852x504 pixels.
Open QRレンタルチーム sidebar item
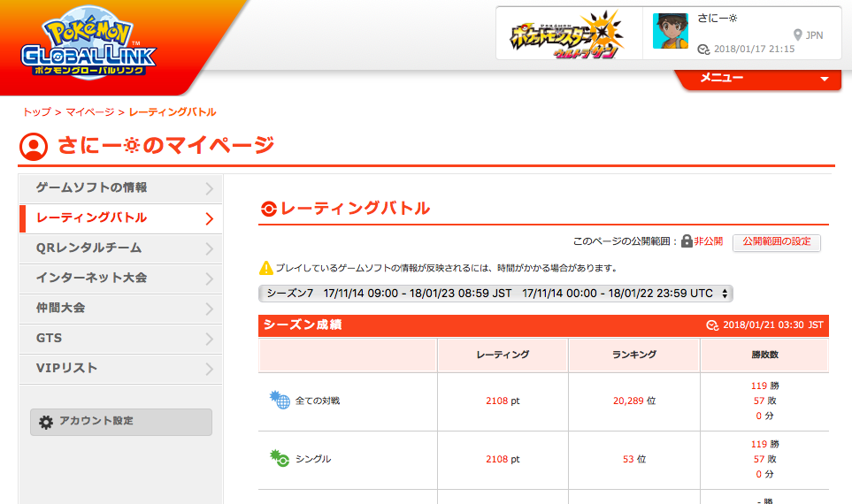coord(120,248)
